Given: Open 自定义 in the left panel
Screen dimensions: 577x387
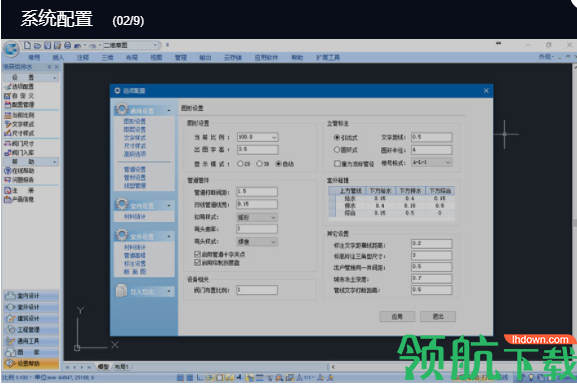Looking at the screenshot, I should [19, 96].
